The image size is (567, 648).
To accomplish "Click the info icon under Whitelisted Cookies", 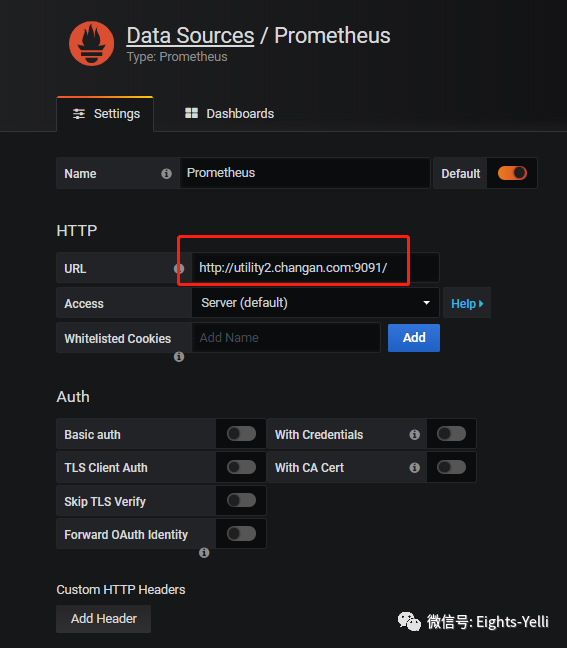I will coord(179,357).
